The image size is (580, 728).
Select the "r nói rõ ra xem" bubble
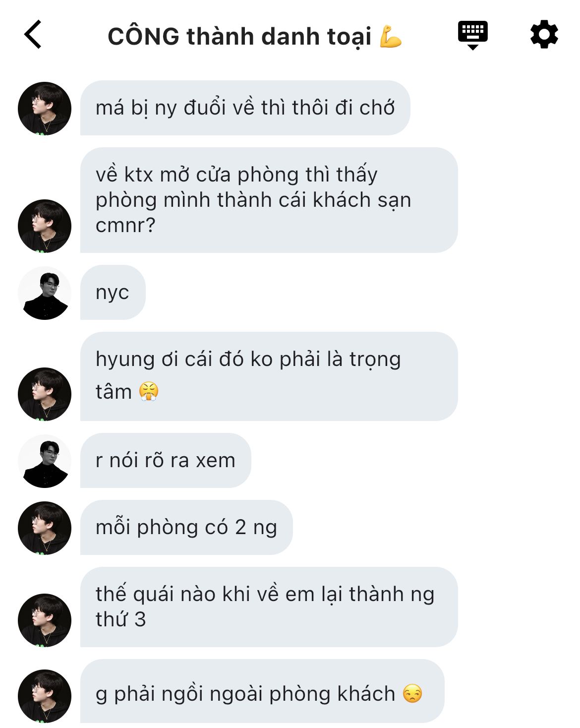[x=166, y=460]
